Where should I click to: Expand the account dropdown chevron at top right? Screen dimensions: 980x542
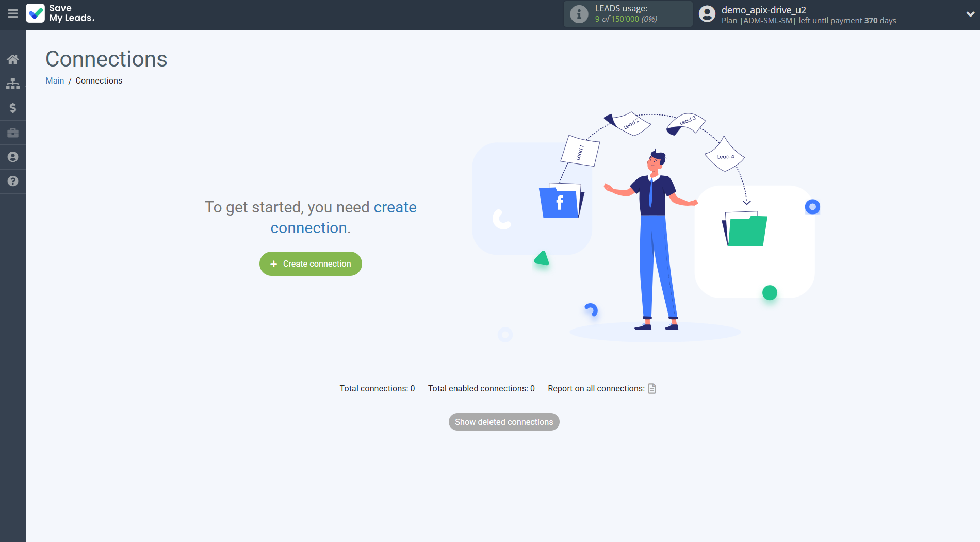click(969, 15)
